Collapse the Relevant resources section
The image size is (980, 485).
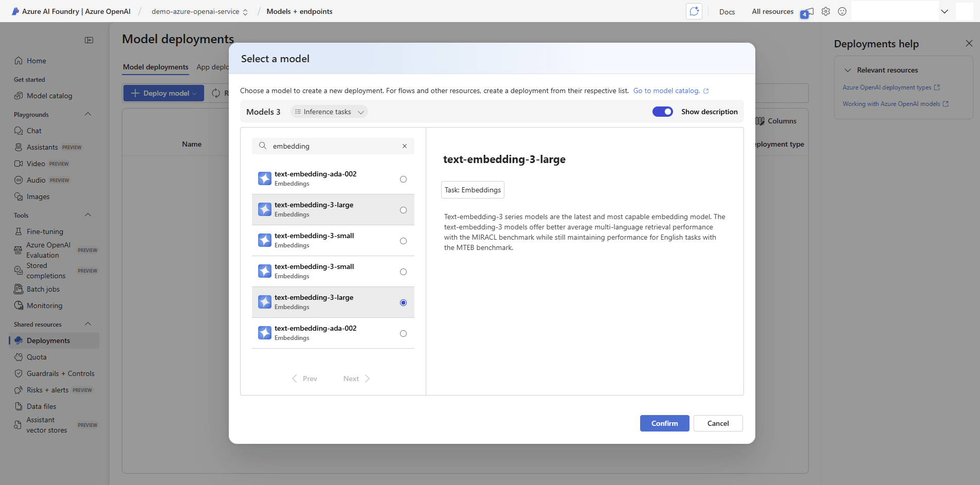(848, 70)
